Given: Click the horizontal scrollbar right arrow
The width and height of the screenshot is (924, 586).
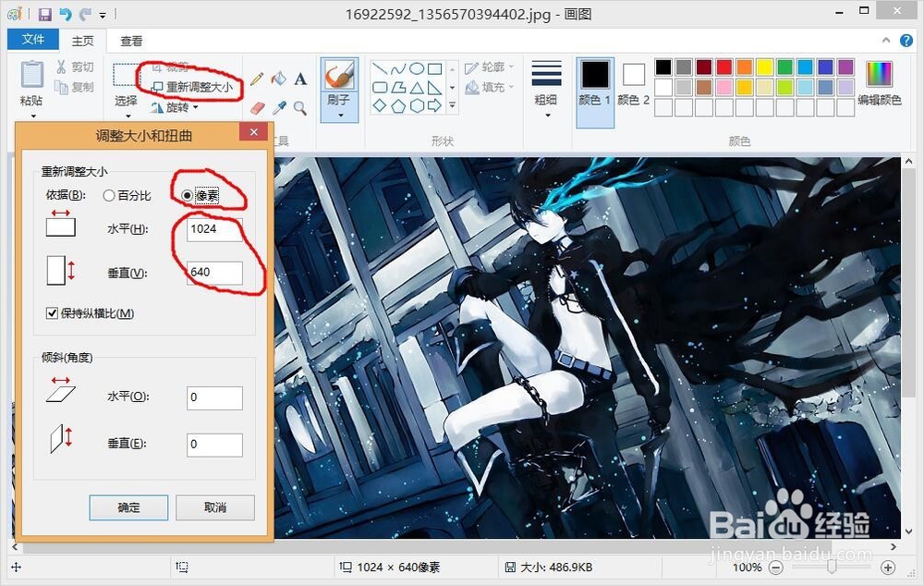Looking at the screenshot, I should click(894, 546).
